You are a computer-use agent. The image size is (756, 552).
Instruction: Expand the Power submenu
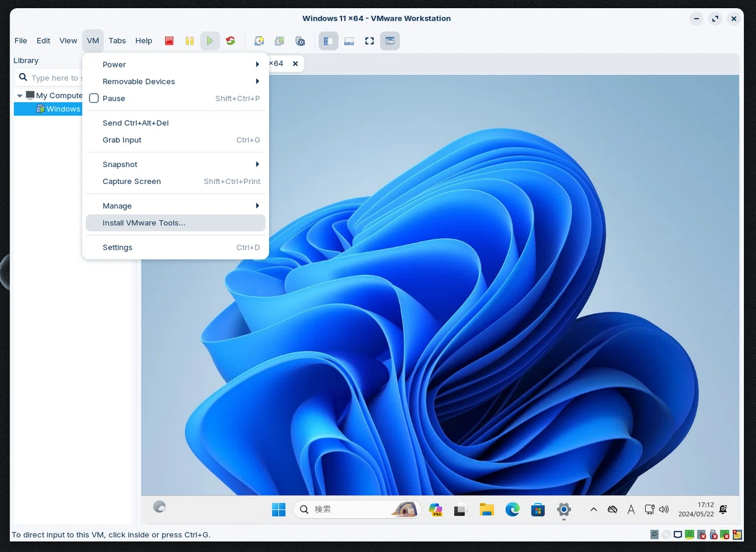(175, 64)
